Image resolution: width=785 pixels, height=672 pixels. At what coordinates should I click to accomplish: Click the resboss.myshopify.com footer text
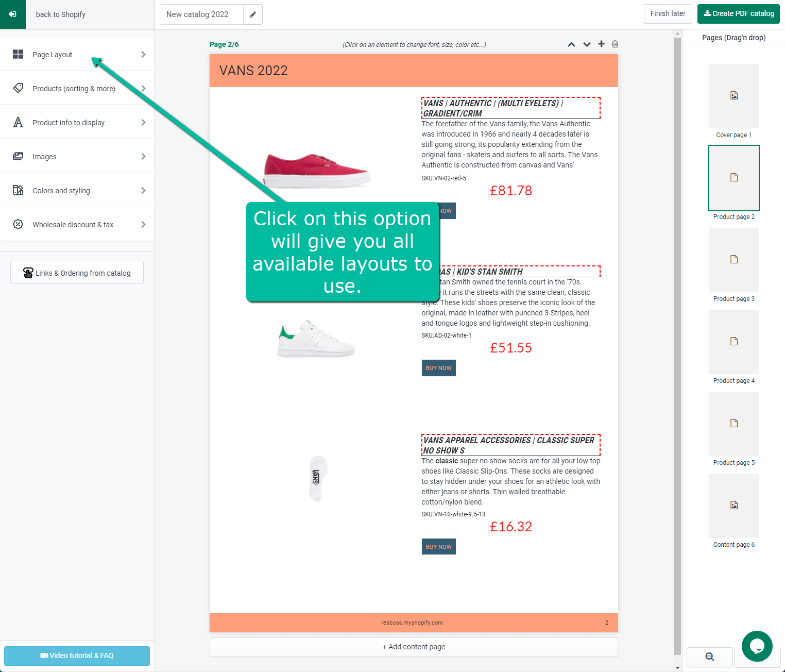click(x=412, y=623)
